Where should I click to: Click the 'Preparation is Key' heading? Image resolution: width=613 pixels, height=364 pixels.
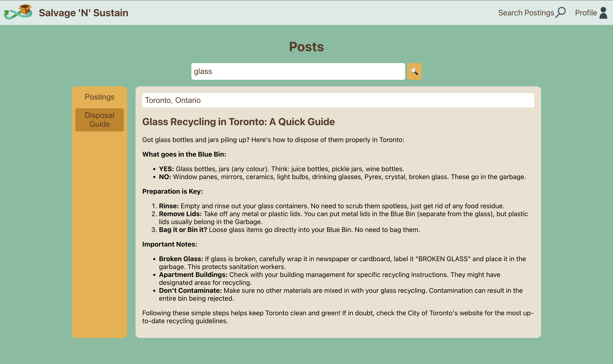172,191
